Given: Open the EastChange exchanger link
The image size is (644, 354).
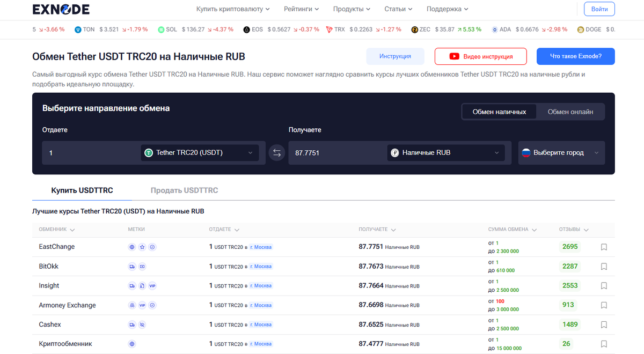Looking at the screenshot, I should (57, 247).
